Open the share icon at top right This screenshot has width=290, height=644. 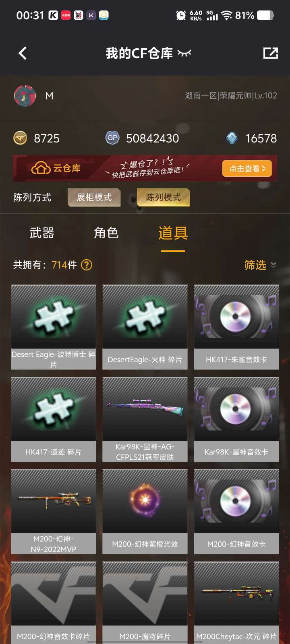(x=270, y=53)
